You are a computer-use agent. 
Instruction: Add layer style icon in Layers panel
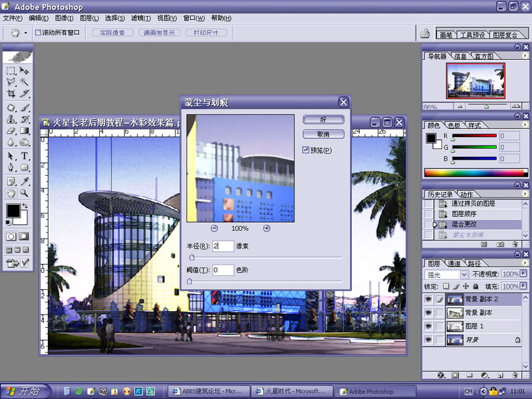[x=441, y=375]
